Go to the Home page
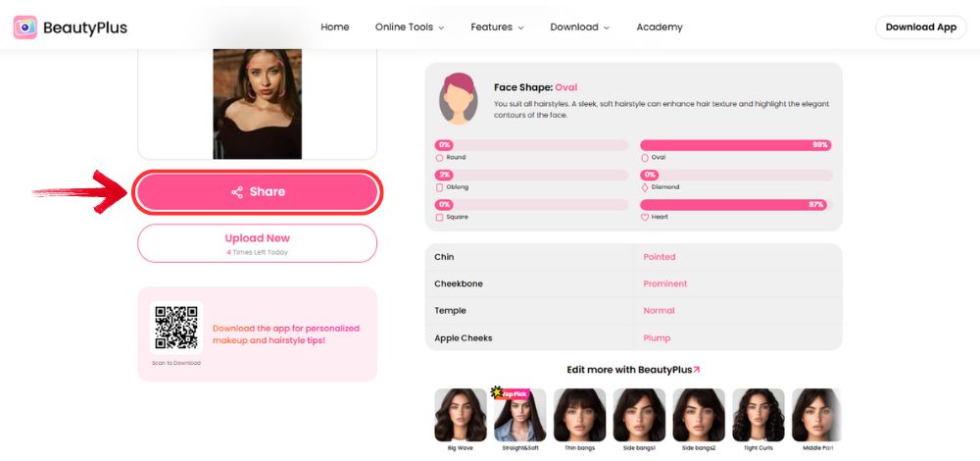The image size is (980, 461). coord(335,27)
